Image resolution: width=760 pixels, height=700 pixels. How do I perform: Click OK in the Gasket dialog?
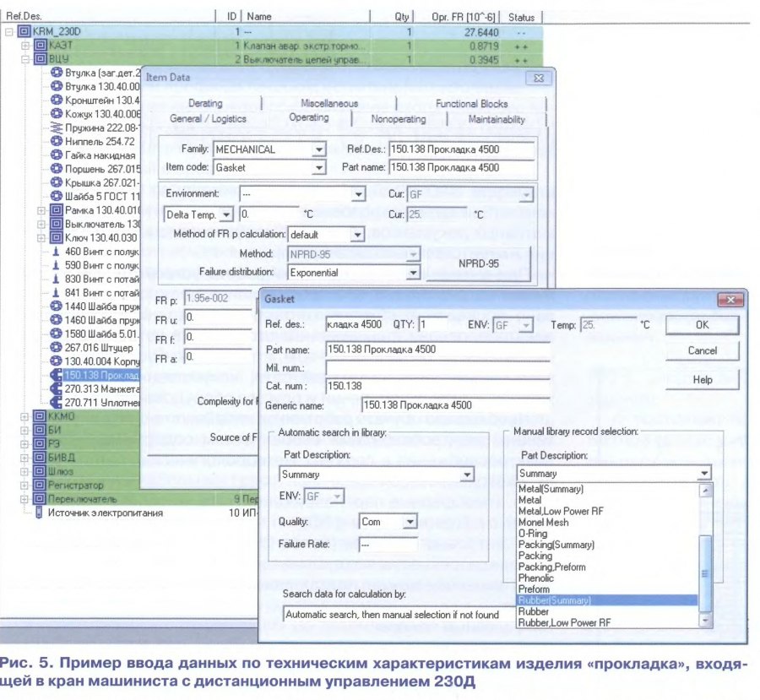point(703,325)
